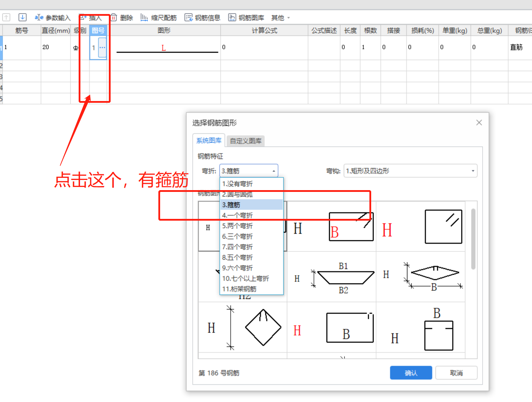Open 缩尺配筋 tool
Screen dimensions: 532x402
[x=158, y=18]
